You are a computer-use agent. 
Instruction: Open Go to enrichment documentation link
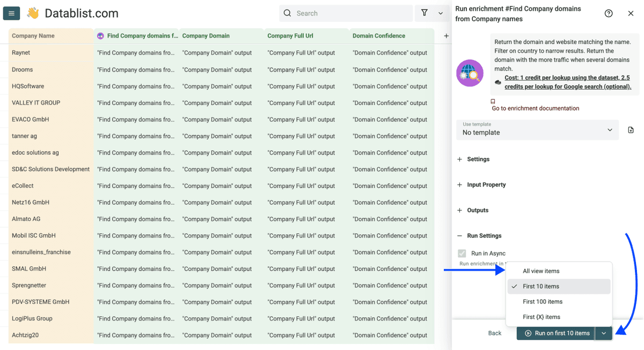[x=536, y=108]
